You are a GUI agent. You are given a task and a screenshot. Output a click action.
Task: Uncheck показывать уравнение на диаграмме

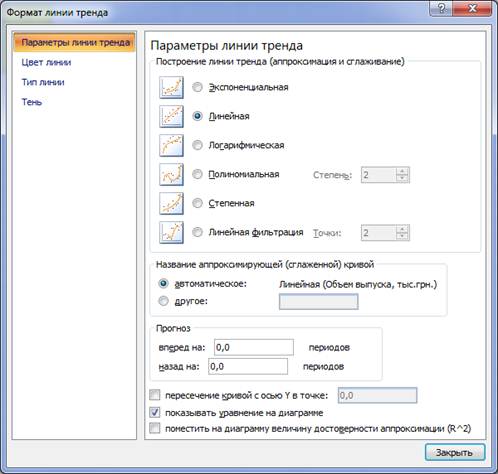[155, 413]
